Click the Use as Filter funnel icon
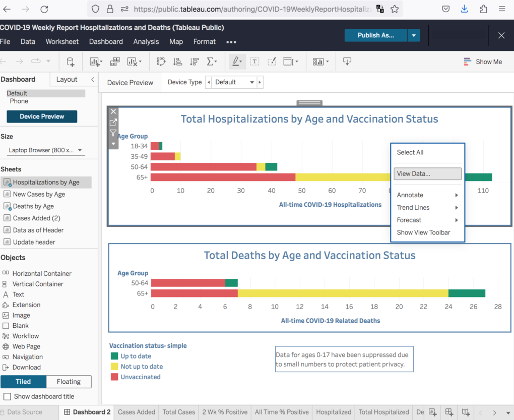 113,133
